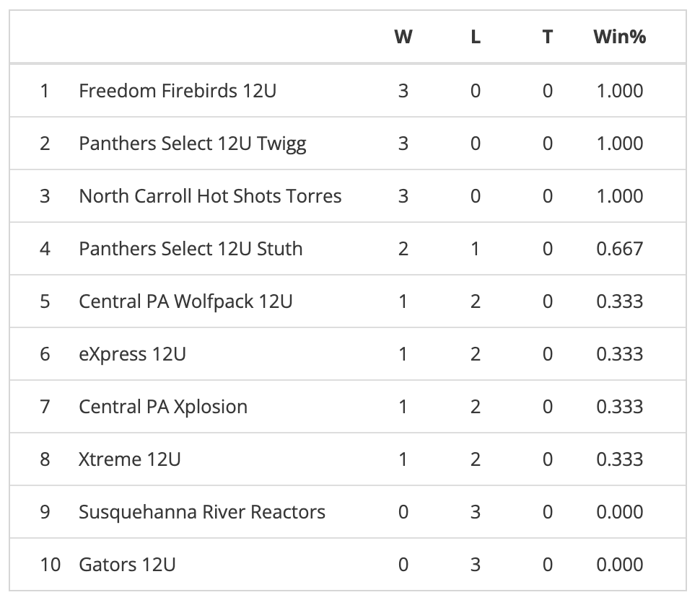Screen dimensions: 700x600
Task: Open the Gators 12U team
Action: [127, 565]
